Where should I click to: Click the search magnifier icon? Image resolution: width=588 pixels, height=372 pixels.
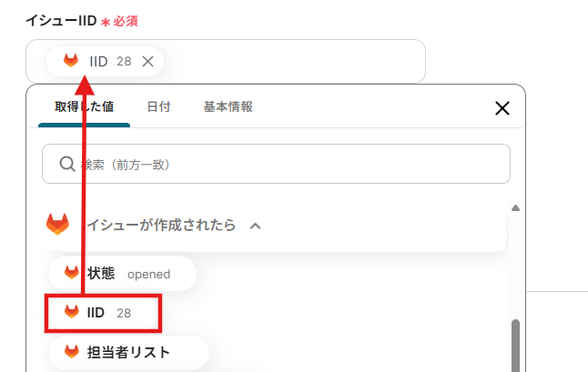tap(67, 165)
